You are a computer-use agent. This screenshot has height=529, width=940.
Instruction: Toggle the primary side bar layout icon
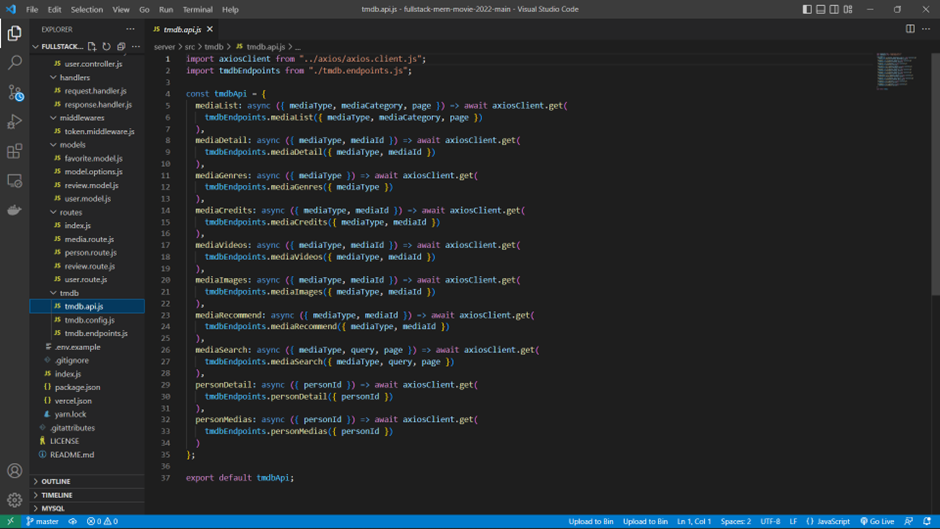[x=807, y=9]
